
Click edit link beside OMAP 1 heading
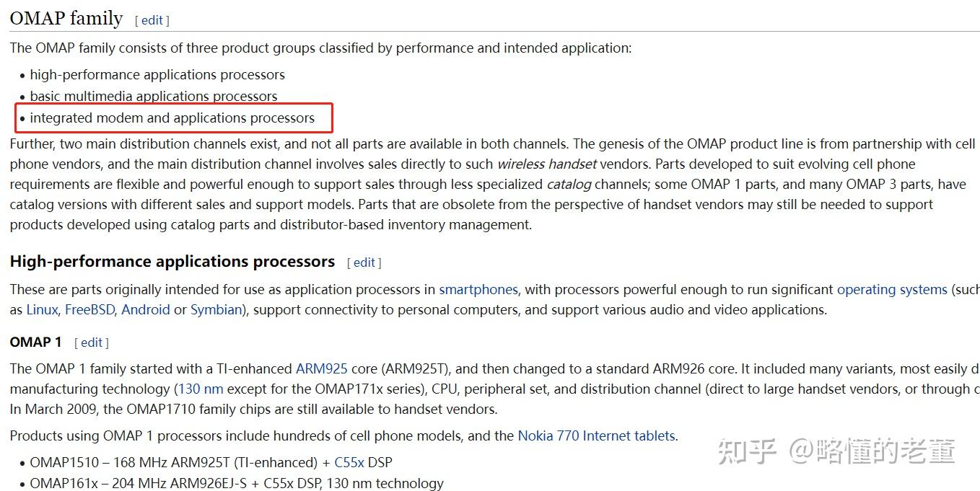(x=92, y=342)
